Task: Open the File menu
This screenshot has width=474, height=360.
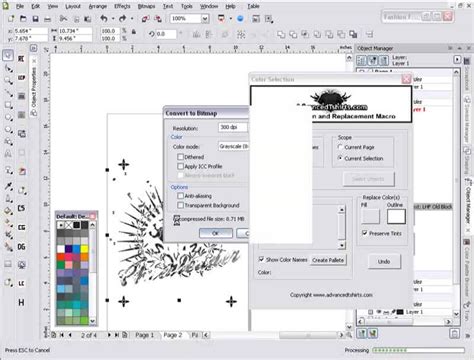Action: click(x=20, y=6)
